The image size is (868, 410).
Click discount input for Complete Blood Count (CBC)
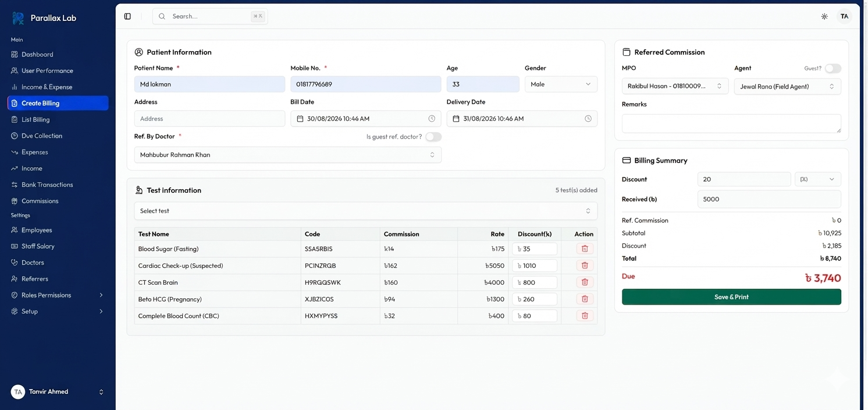click(535, 316)
